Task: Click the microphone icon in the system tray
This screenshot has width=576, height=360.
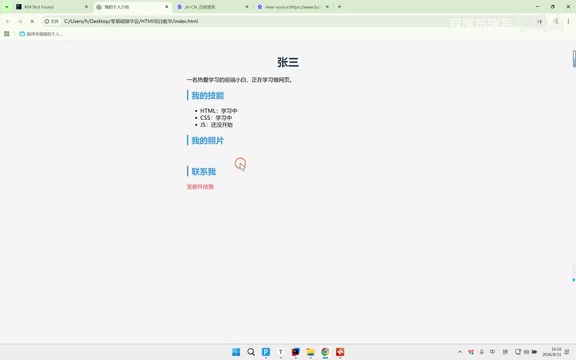Action: [482, 352]
